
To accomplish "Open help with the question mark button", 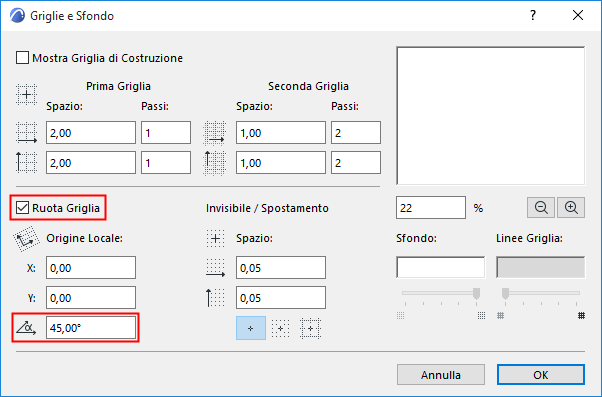I will [533, 15].
